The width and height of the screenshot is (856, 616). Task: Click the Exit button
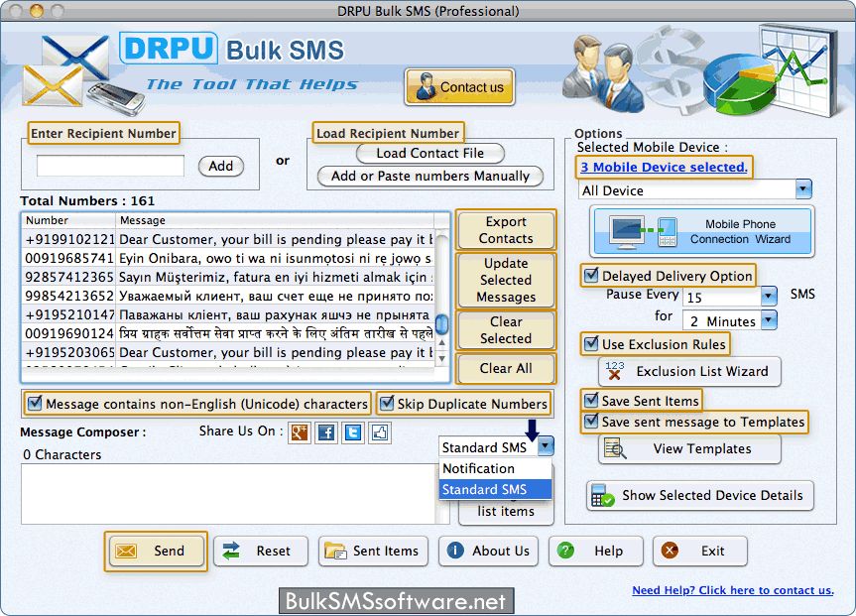700,551
